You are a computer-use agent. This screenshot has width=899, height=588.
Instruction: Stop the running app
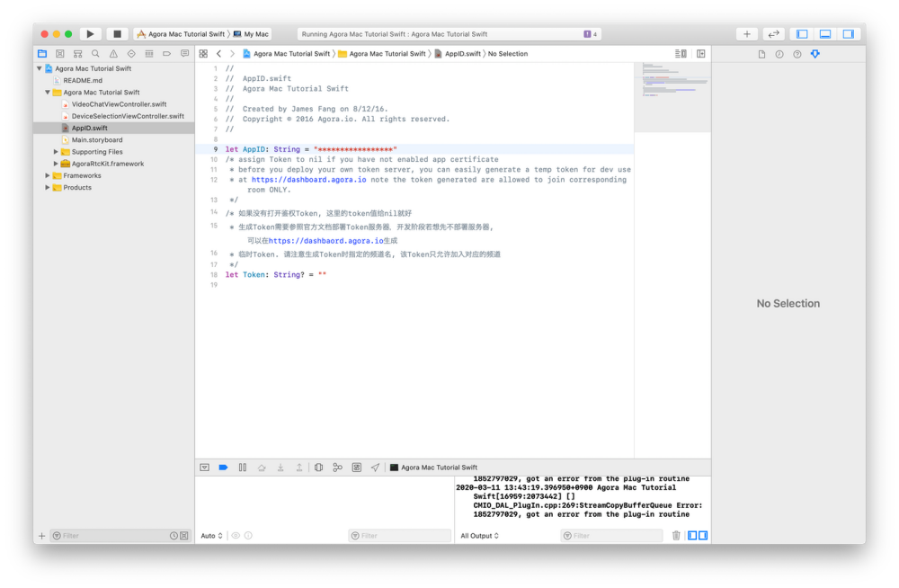(x=117, y=34)
